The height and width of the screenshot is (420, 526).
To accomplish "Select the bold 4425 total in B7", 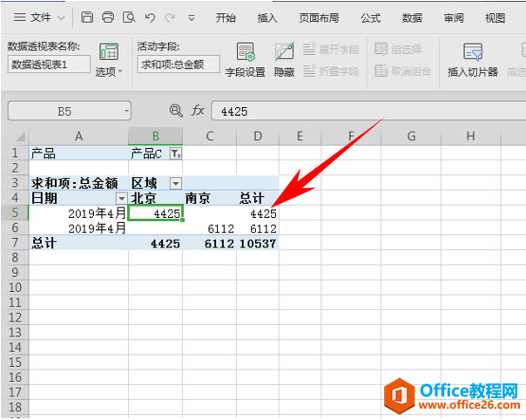I will (155, 243).
